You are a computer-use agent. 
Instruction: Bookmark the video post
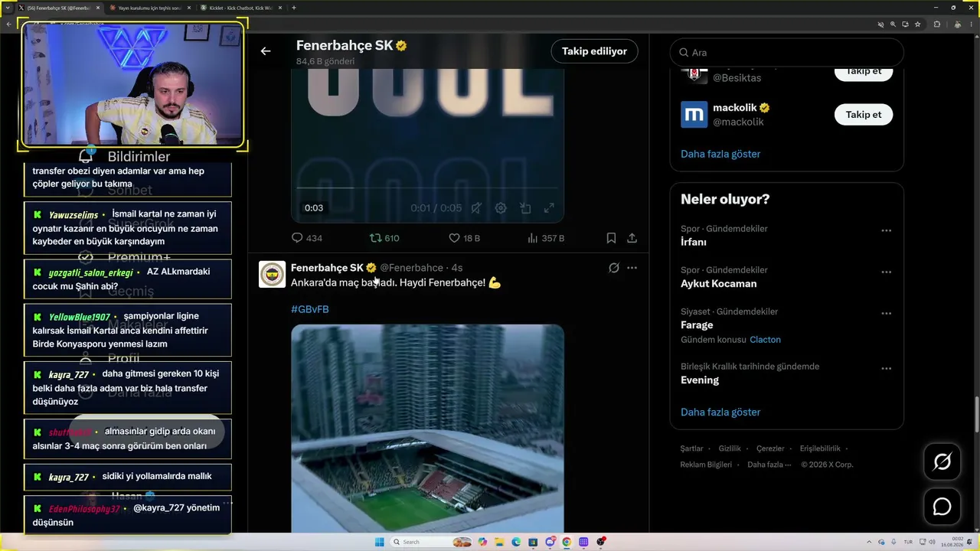(611, 238)
